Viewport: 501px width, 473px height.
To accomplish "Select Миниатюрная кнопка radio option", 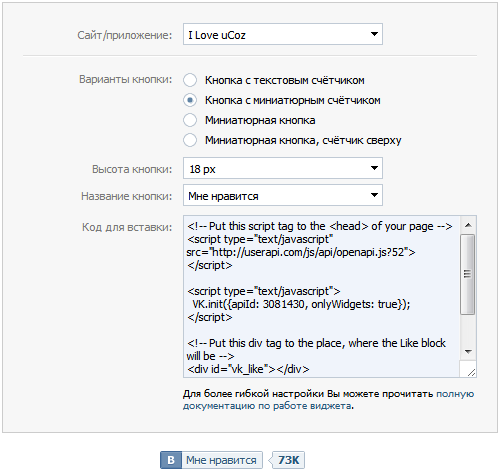I will click(x=190, y=120).
